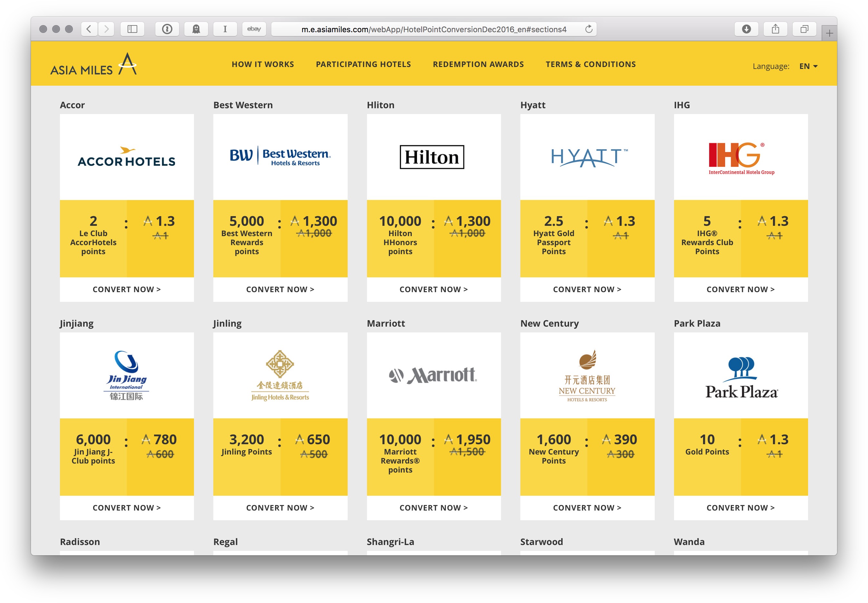Click the Marriott logo

point(433,375)
